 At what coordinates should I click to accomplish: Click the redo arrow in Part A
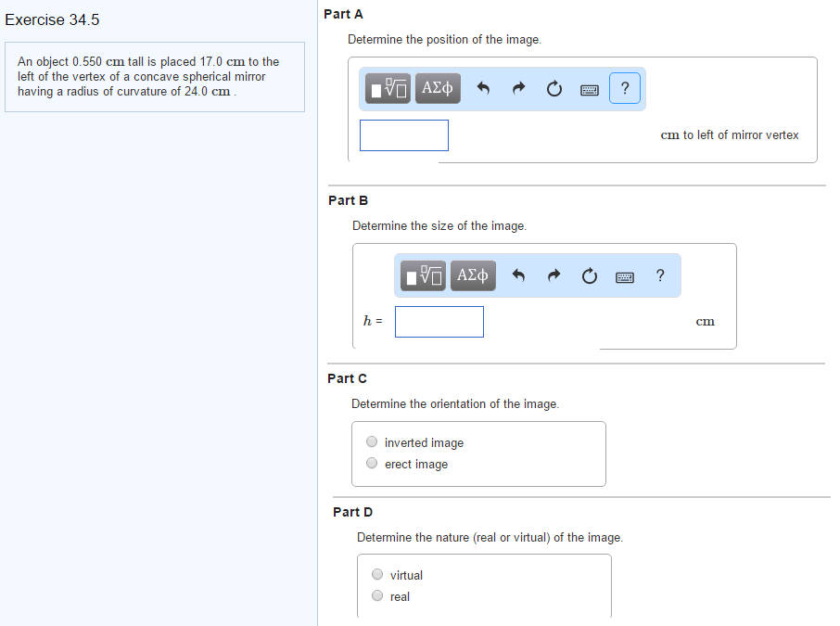(519, 89)
